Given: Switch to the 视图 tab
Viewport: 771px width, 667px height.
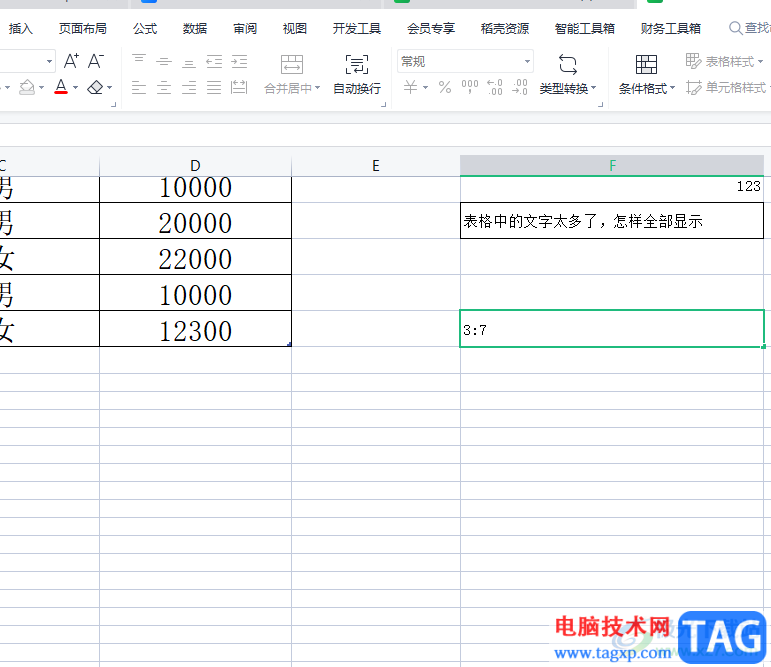Looking at the screenshot, I should pos(295,29).
